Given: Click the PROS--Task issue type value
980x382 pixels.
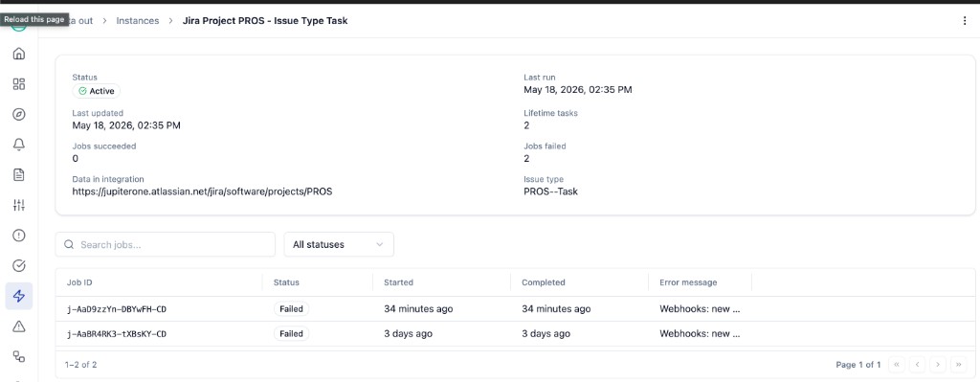Looking at the screenshot, I should point(550,191).
